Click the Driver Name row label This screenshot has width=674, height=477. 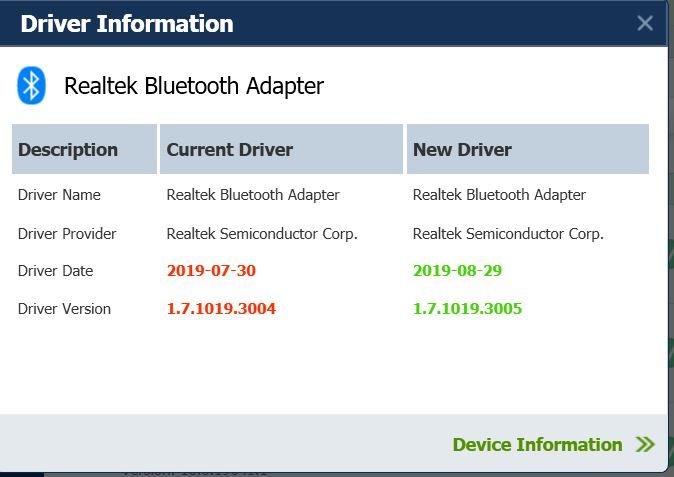coord(59,195)
